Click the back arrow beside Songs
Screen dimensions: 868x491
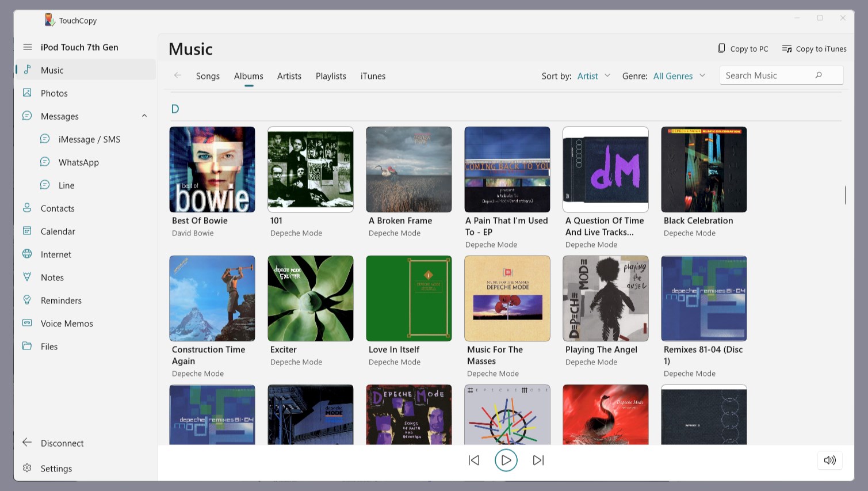tap(178, 75)
